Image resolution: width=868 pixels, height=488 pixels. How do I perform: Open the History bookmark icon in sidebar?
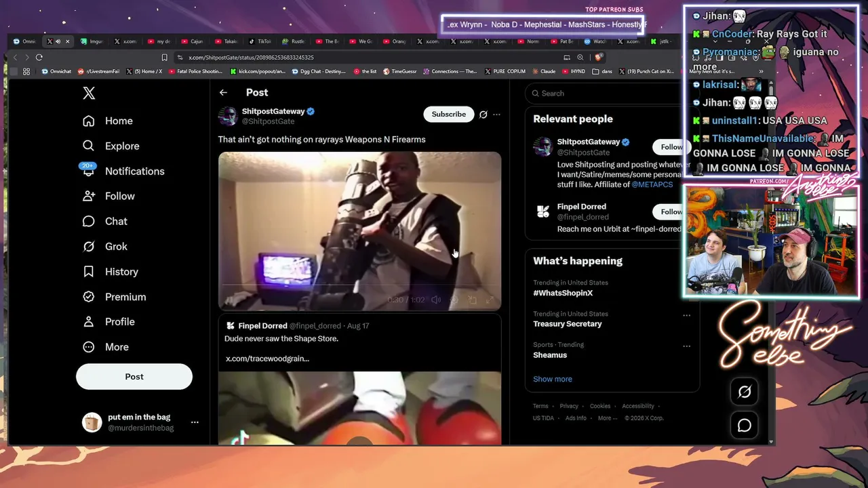pos(89,271)
